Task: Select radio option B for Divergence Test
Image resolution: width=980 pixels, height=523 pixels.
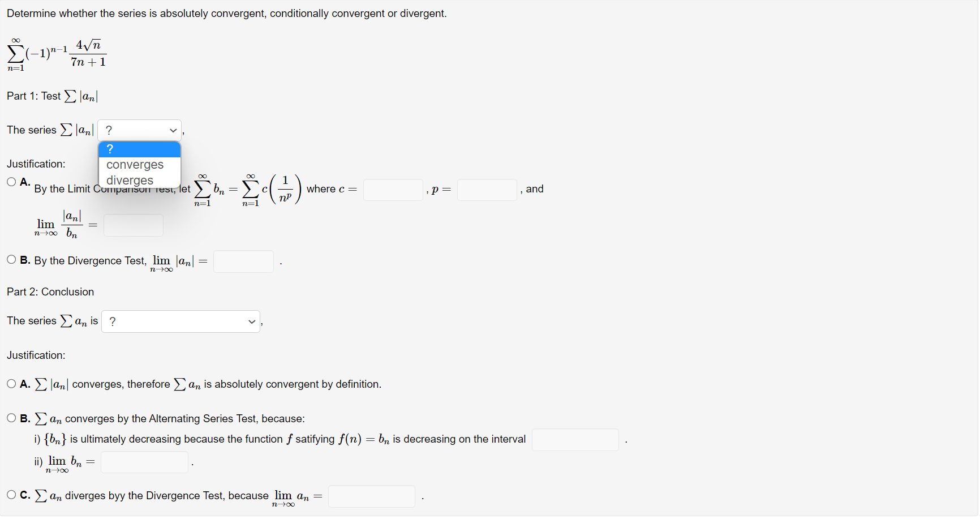Action: click(x=11, y=259)
